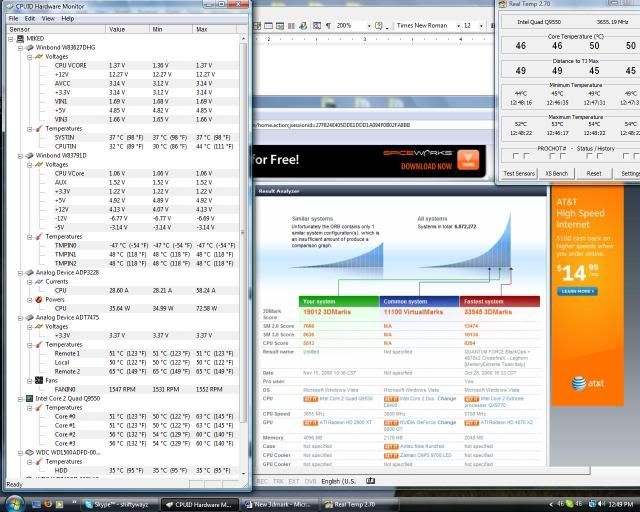Click the Fans icon in ADT7475 section
Screen dimensions: 640x512
(x=39, y=381)
